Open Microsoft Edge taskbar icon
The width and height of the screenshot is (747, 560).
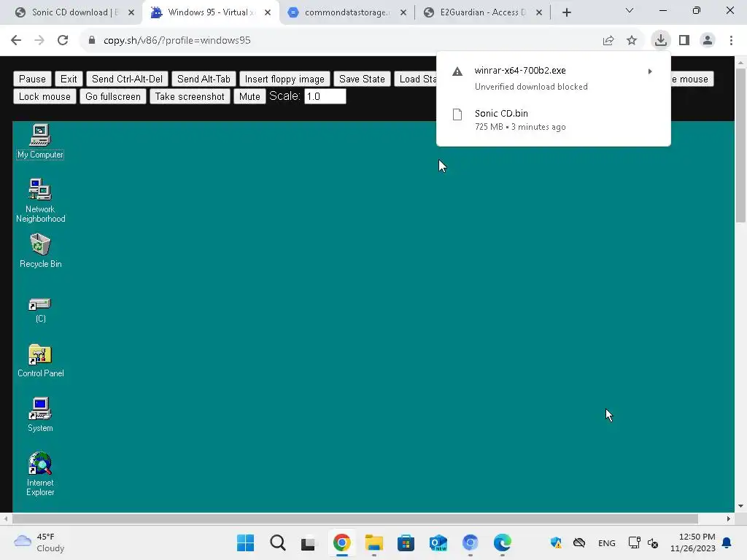tap(502, 542)
